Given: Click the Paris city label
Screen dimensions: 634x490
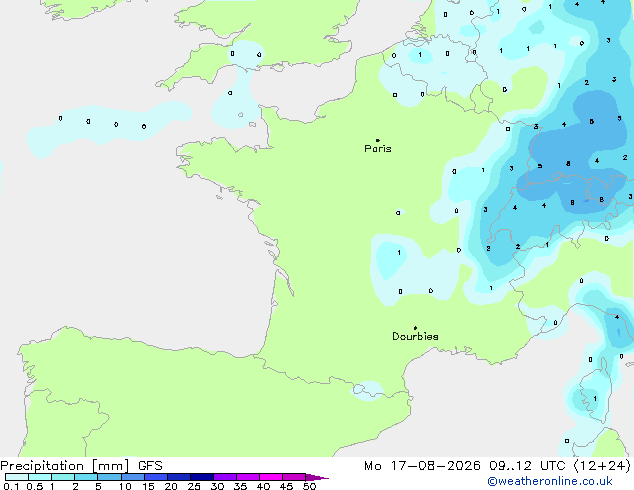Looking at the screenshot, I should coord(378,149).
